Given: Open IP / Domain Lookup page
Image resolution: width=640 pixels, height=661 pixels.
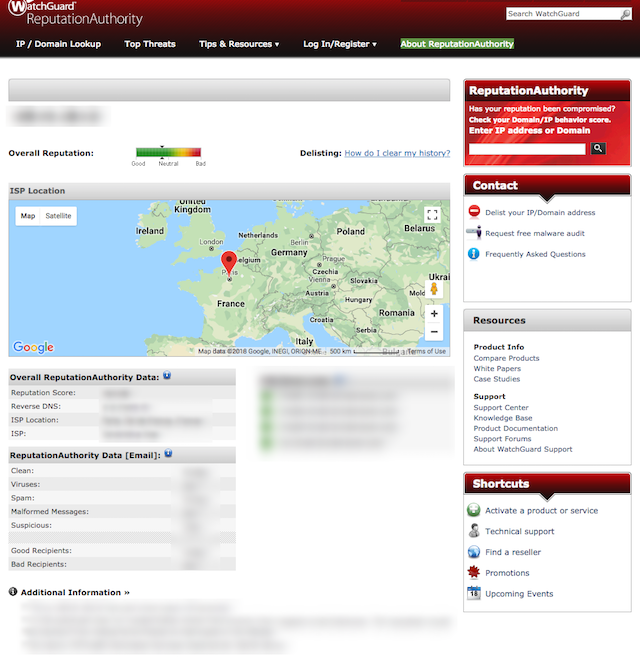Looking at the screenshot, I should coord(58,44).
